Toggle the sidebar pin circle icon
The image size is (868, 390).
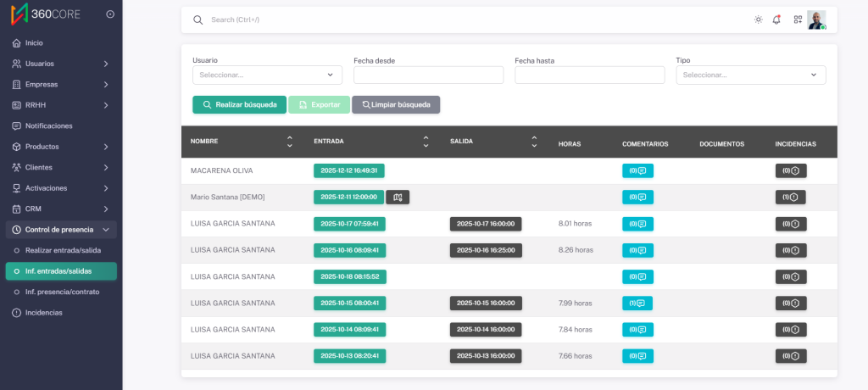point(110,14)
